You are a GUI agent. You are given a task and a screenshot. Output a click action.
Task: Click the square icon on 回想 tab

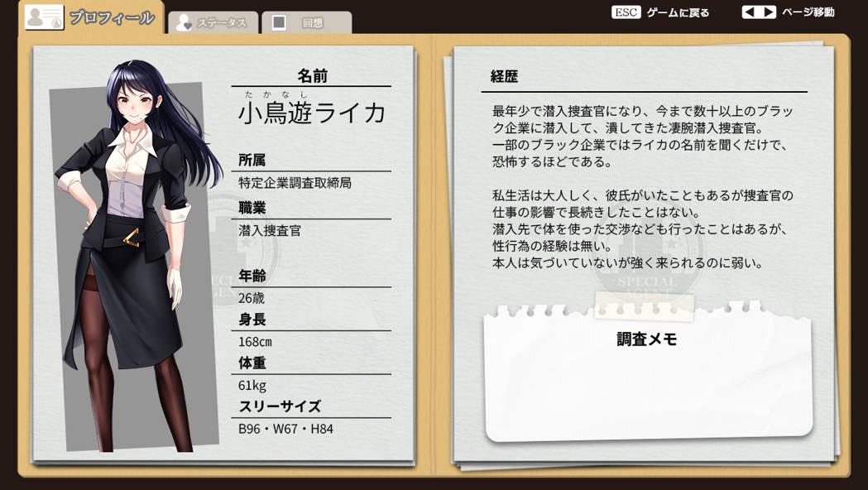(280, 23)
